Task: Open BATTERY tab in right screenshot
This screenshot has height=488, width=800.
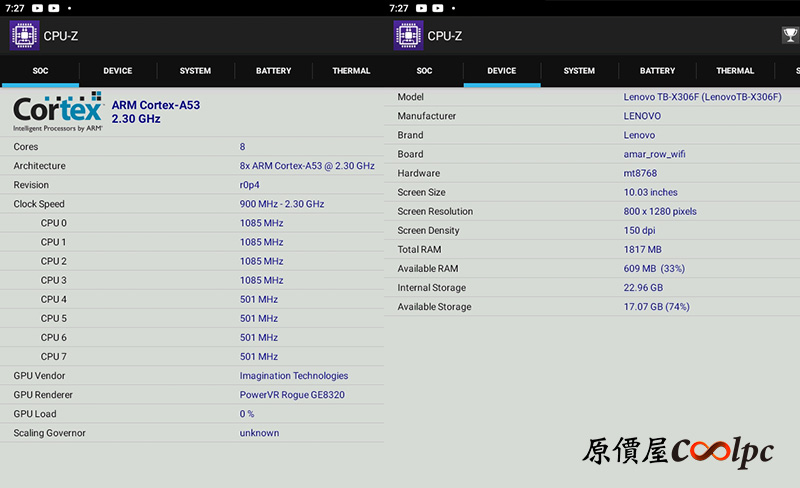Action: (657, 71)
